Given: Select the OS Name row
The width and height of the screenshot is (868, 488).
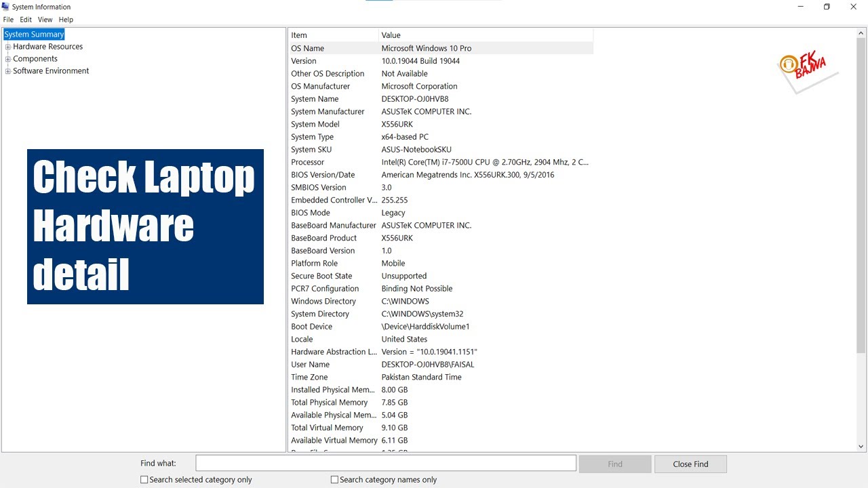Looking at the screenshot, I should 441,48.
